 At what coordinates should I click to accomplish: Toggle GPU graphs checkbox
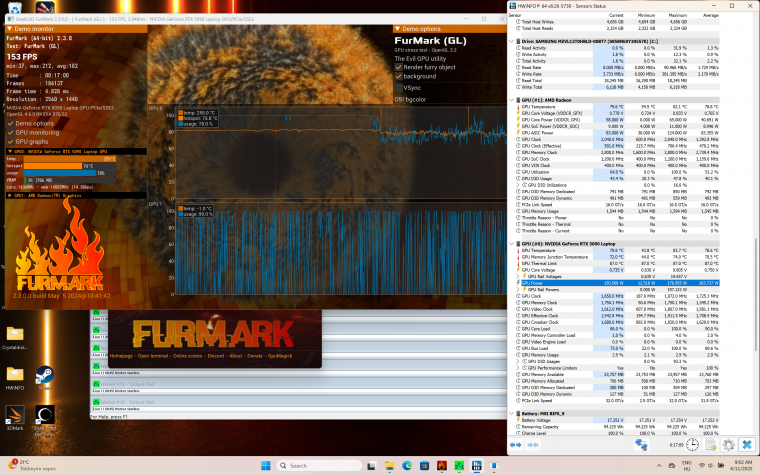coord(11,142)
